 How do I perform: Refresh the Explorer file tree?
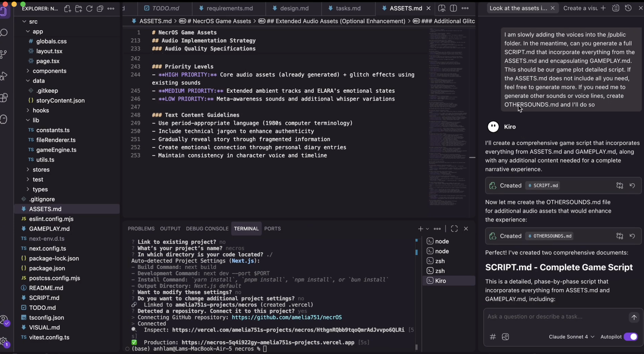pos(89,9)
